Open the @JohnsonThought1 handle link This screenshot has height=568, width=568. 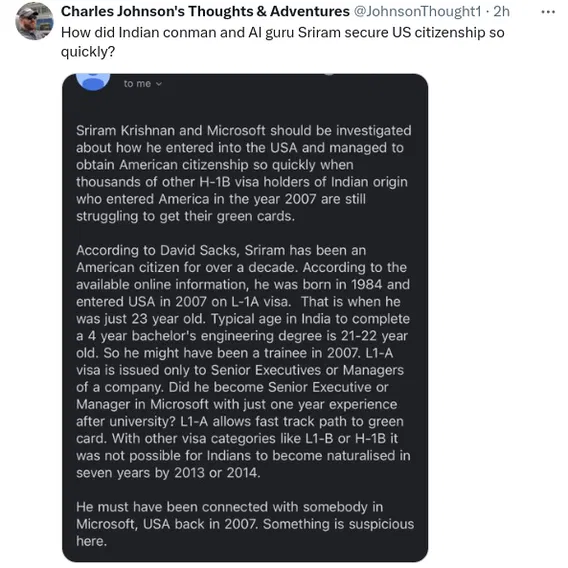[417, 12]
